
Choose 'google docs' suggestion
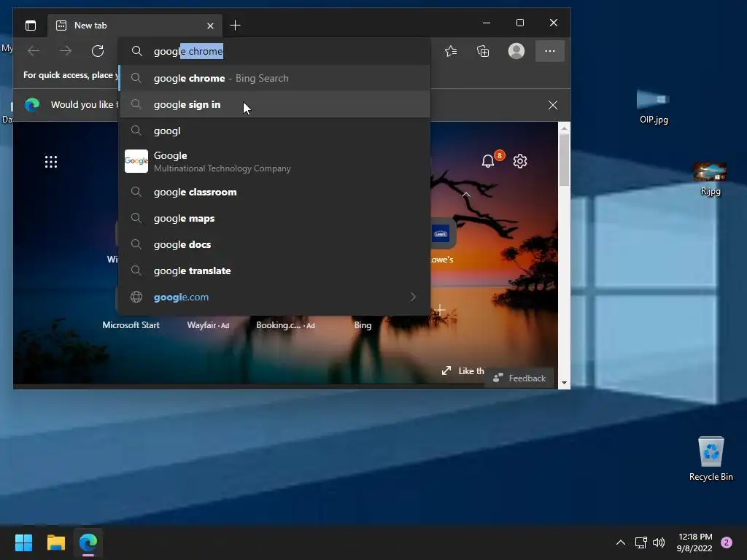tap(274, 244)
